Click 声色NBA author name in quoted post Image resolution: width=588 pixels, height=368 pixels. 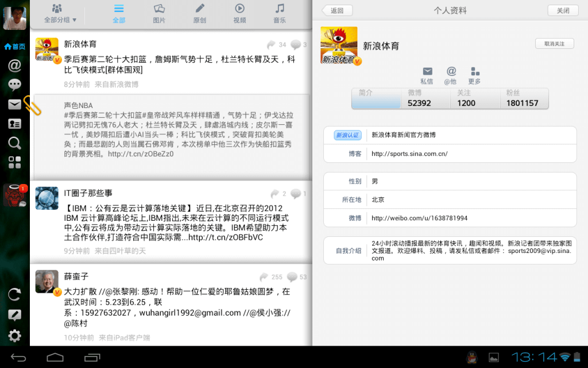click(x=78, y=106)
